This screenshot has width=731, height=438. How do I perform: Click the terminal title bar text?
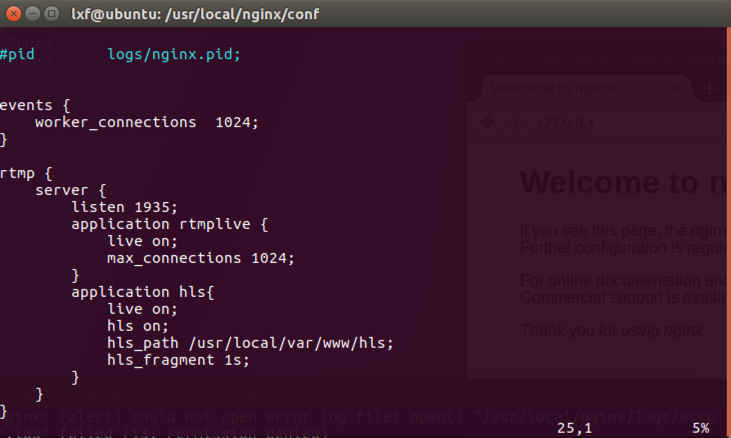click(195, 14)
